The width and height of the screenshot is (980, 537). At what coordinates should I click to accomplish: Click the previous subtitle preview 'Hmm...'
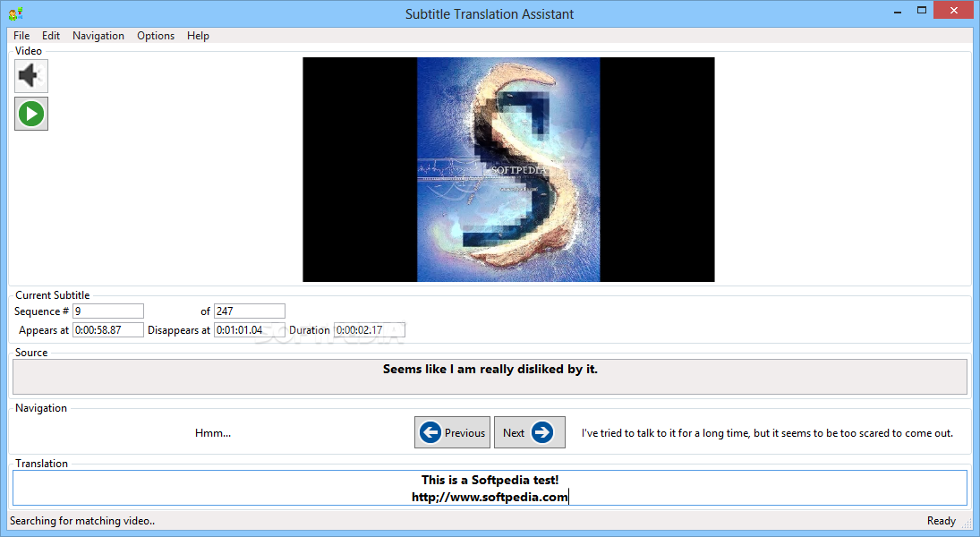coord(213,433)
